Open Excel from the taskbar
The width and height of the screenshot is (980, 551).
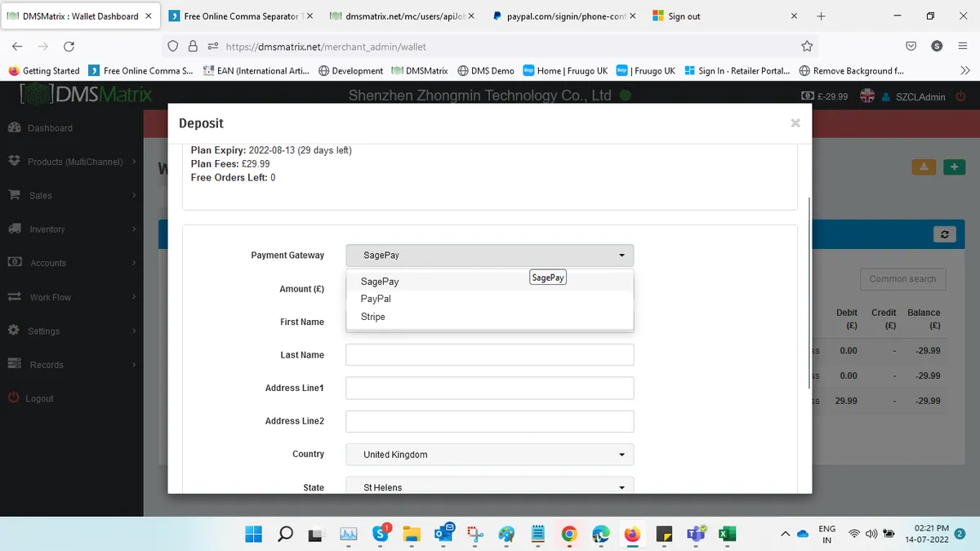(727, 534)
